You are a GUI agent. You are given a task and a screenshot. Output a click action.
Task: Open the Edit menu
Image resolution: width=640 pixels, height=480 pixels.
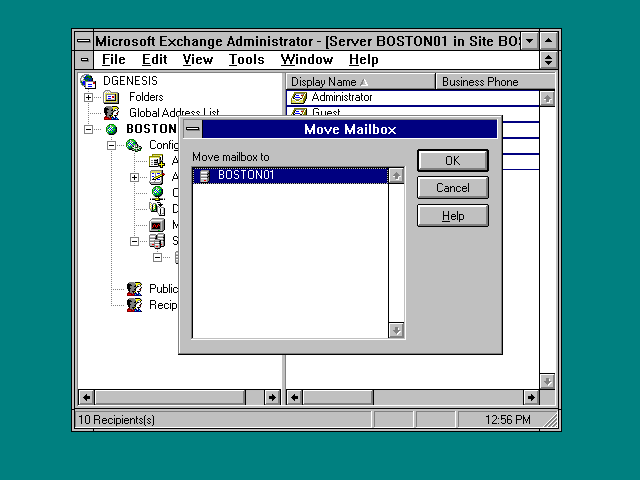tap(154, 60)
